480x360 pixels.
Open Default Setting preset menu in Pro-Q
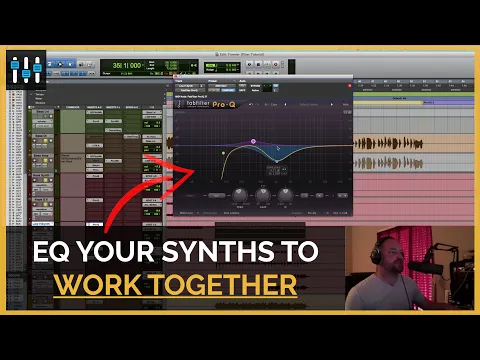(x=309, y=105)
